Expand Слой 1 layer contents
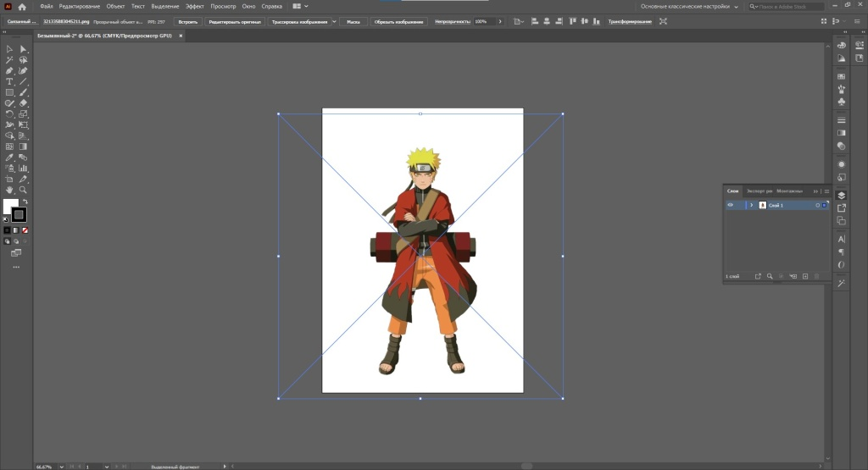The height and width of the screenshot is (470, 868). click(x=751, y=205)
